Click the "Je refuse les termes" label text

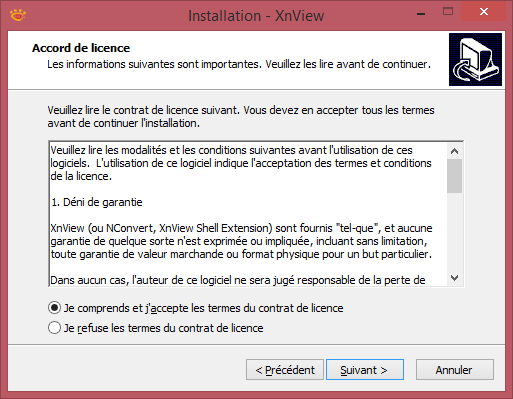163,328
